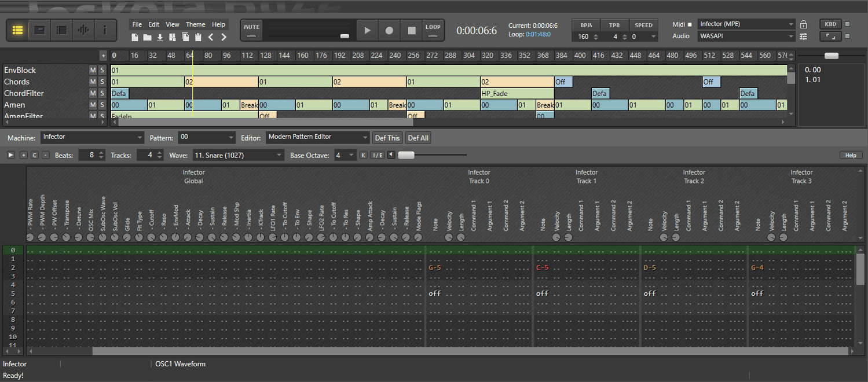The image size is (868, 382).
Task: Create a new file with page icon
Action: (135, 37)
